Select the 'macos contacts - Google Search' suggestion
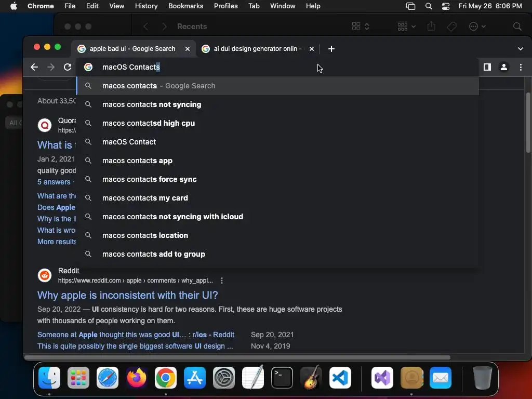The width and height of the screenshot is (532, 399). point(277,86)
